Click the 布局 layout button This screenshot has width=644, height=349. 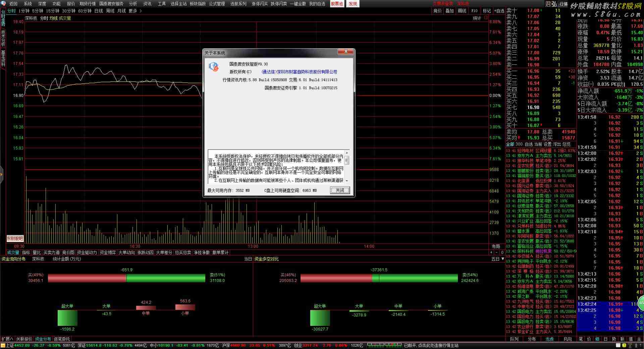coord(496,246)
